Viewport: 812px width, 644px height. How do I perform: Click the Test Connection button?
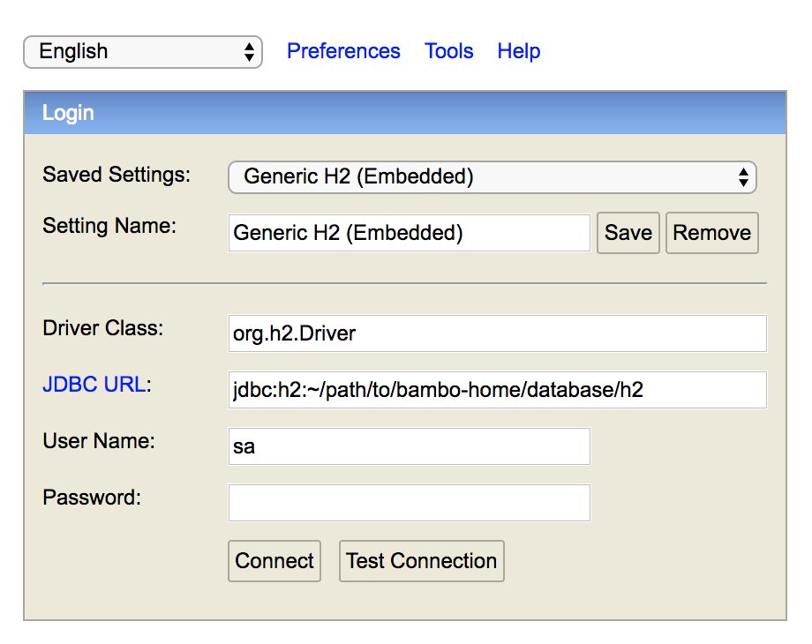click(x=422, y=561)
